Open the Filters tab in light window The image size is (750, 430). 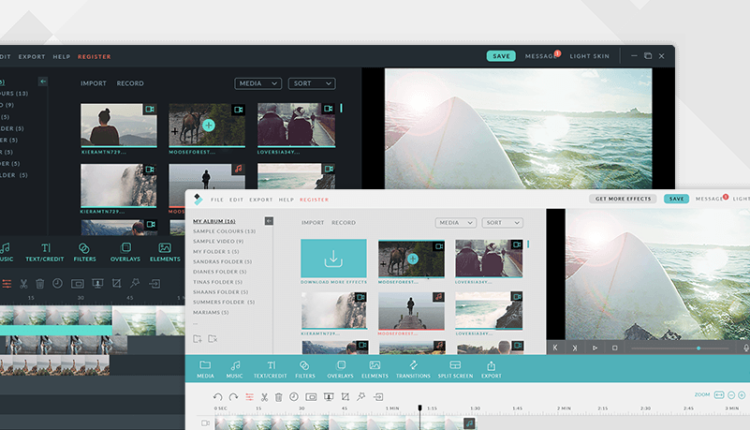tap(305, 369)
